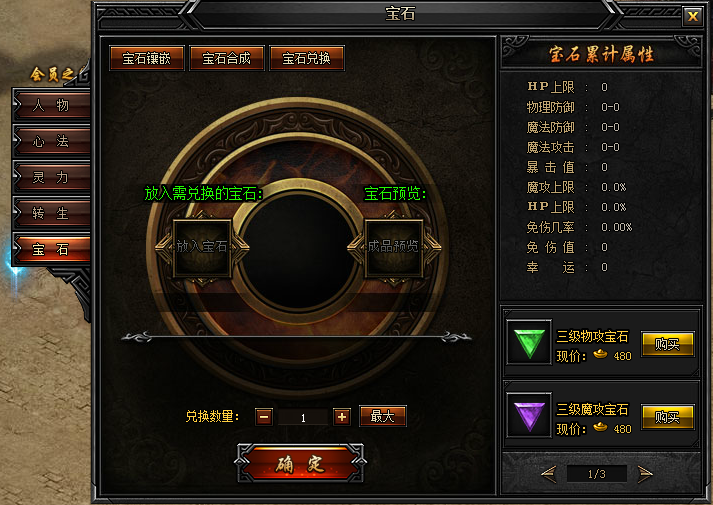Open the 人物 side menu
The width and height of the screenshot is (713, 505).
[x=51, y=105]
